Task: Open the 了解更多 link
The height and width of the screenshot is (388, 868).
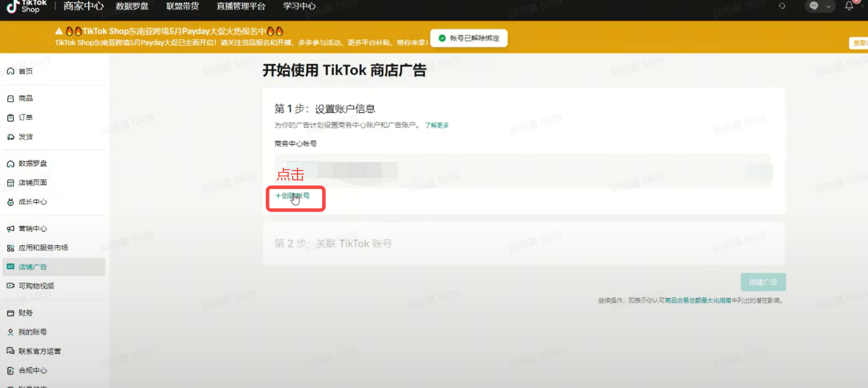Action: click(437, 125)
